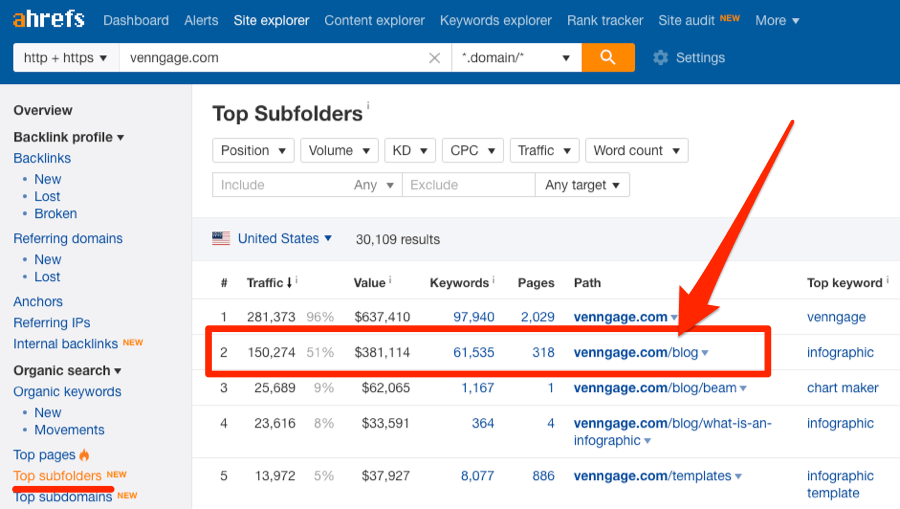Click the ahrefs logo
Viewport: 900px width, 509px height.
point(49,19)
